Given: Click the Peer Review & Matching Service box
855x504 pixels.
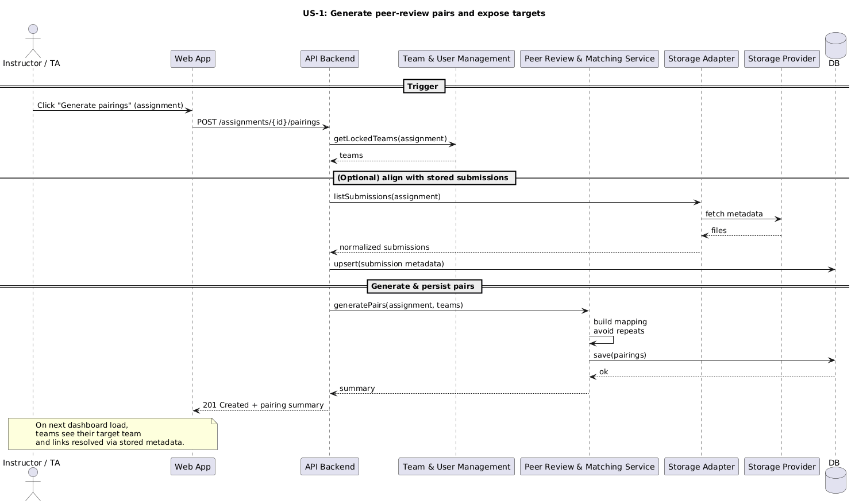Looking at the screenshot, I should (x=589, y=59).
